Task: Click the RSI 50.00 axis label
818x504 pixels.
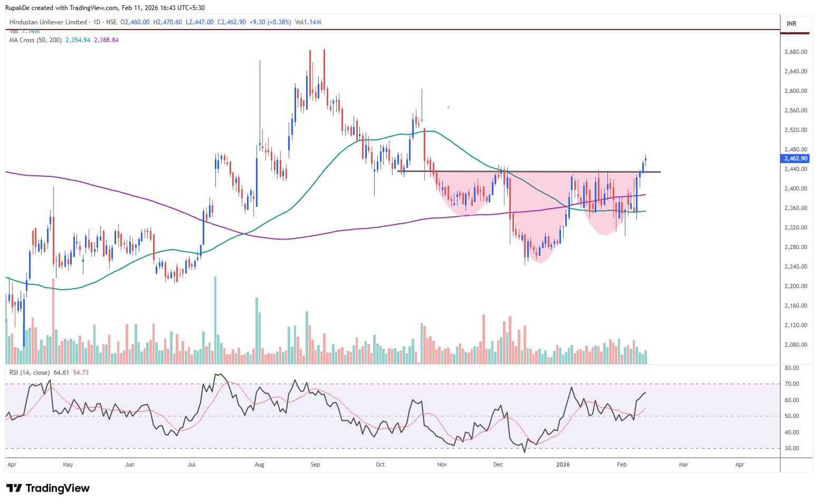Action: tap(792, 416)
